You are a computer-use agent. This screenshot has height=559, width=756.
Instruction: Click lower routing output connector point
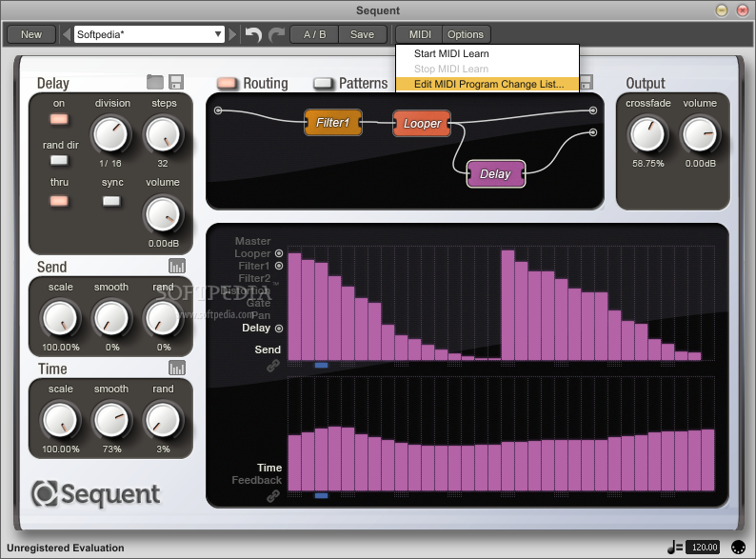[593, 132]
